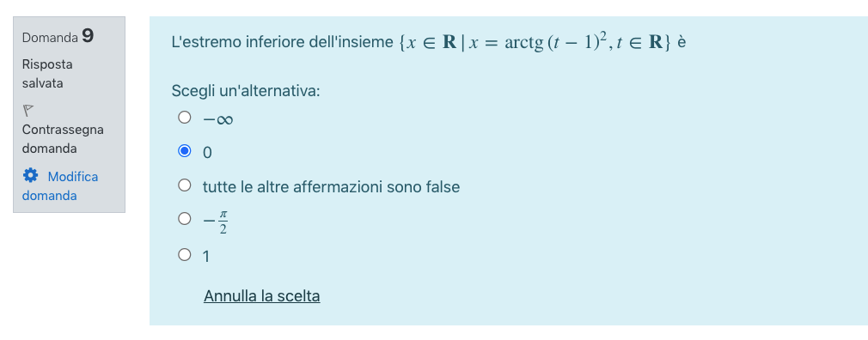Select the minus pi over 2 radio button

tap(184, 219)
